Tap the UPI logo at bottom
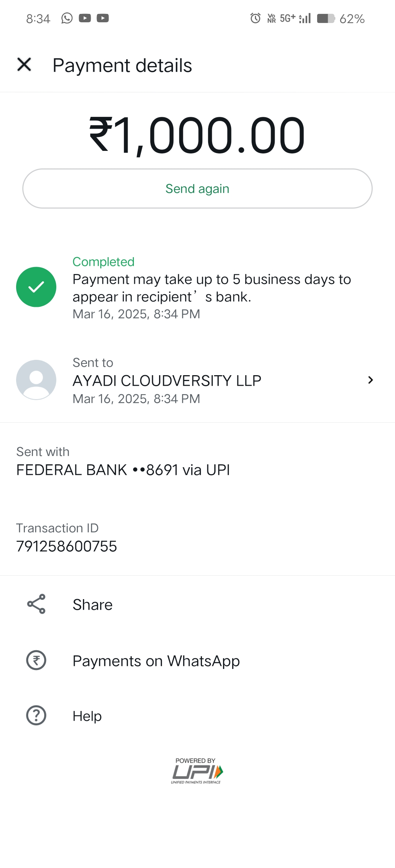395x868 pixels. [196, 772]
